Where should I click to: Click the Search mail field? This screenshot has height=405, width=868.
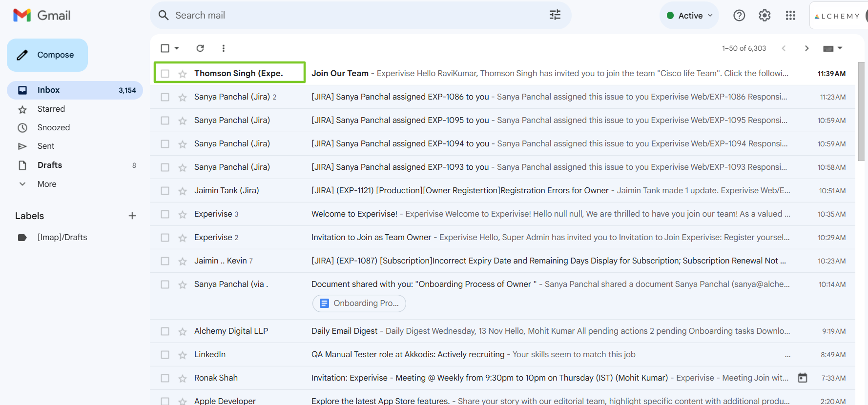click(361, 15)
